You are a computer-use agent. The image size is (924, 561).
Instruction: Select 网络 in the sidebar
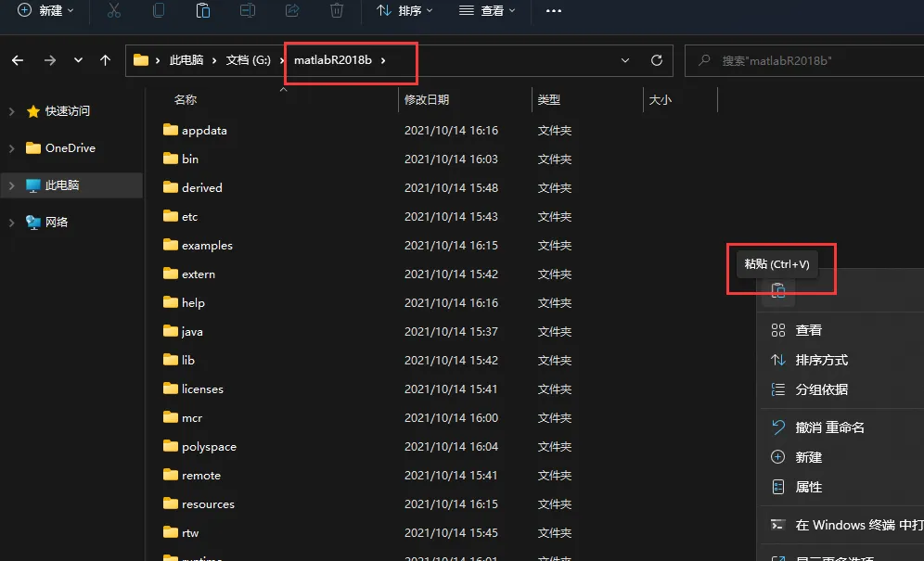[57, 223]
